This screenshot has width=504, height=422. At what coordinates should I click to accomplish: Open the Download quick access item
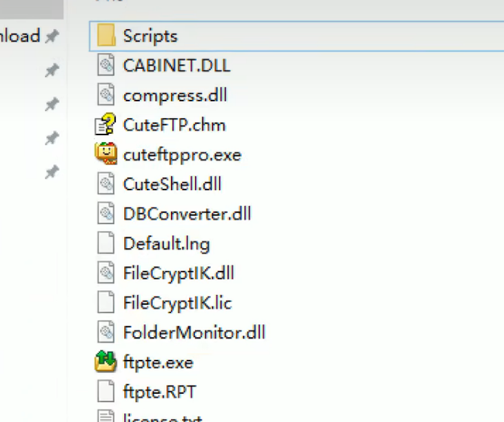pos(20,36)
